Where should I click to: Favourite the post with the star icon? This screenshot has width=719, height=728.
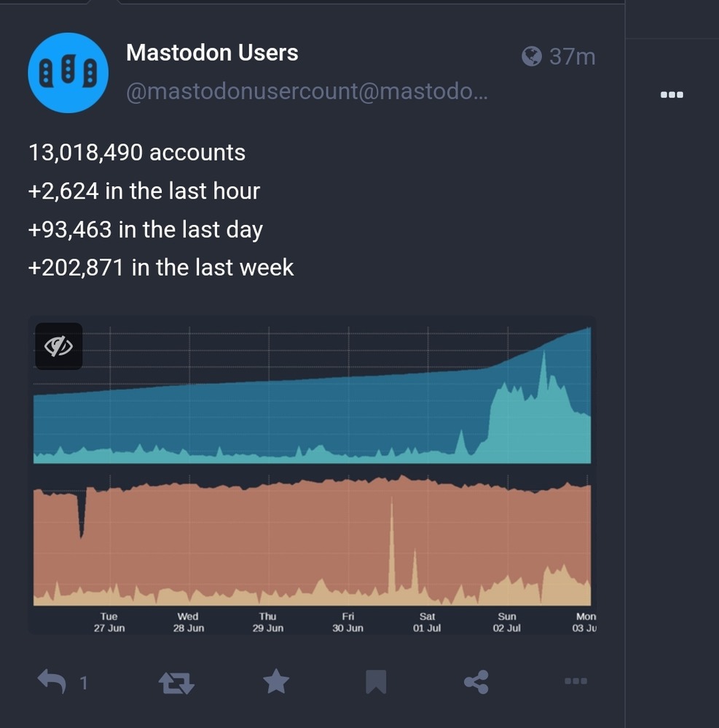click(276, 681)
